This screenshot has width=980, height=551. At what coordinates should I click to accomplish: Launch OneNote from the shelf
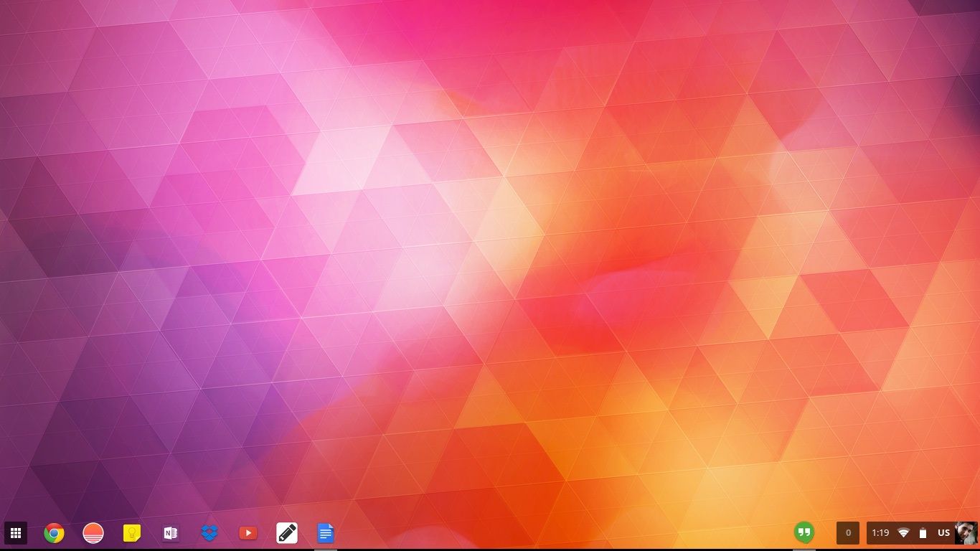coord(171,533)
